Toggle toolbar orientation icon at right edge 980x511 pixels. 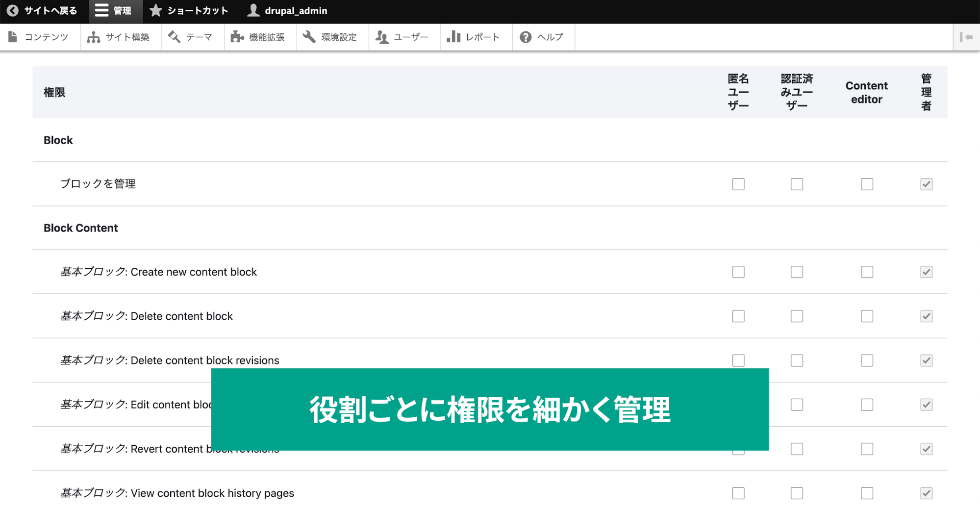pyautogui.click(x=966, y=37)
